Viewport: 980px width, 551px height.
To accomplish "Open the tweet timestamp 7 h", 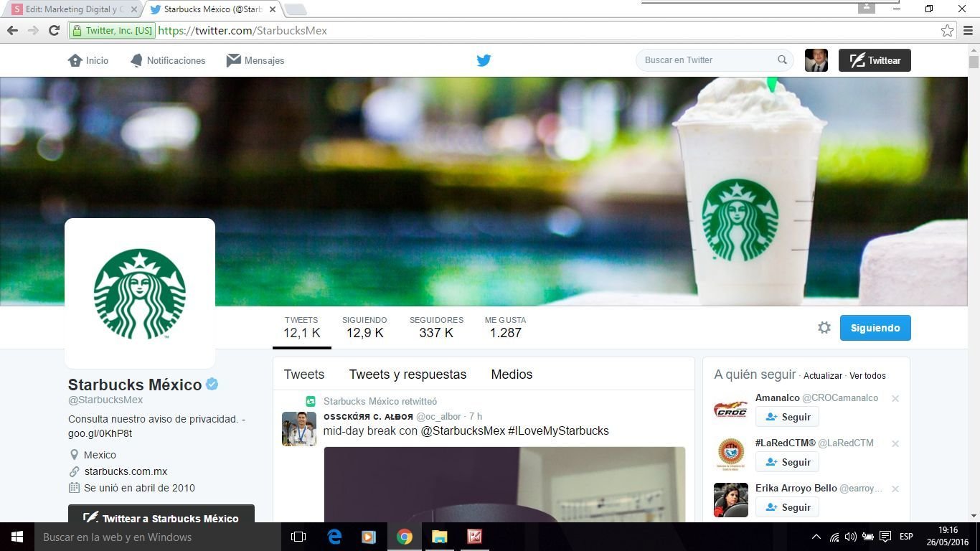I will [476, 416].
